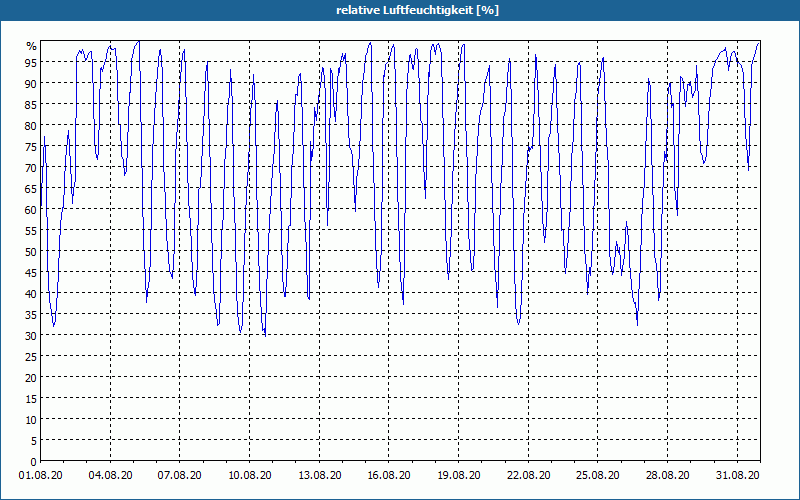
Task: Click the y-axis label 55
Action: 31,231
